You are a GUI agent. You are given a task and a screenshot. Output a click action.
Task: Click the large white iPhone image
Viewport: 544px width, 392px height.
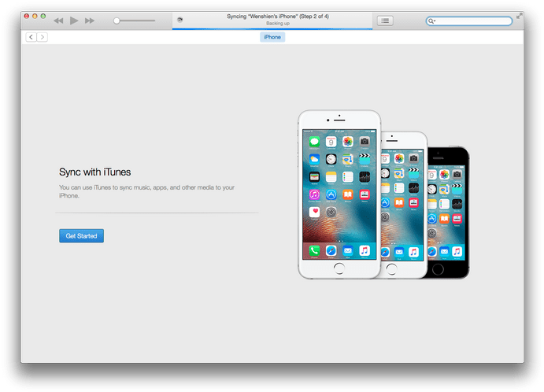pyautogui.click(x=339, y=194)
